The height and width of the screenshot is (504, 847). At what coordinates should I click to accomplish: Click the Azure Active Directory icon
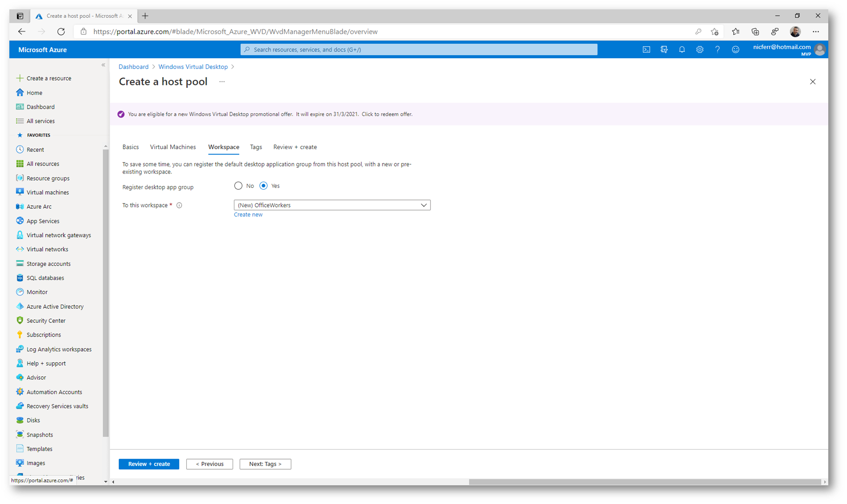pyautogui.click(x=20, y=306)
